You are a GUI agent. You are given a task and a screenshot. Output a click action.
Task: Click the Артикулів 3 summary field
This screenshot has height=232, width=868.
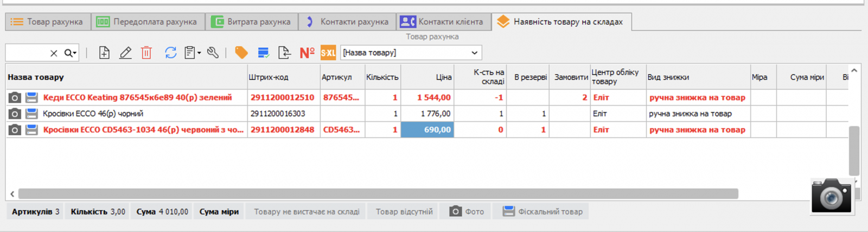click(x=35, y=212)
